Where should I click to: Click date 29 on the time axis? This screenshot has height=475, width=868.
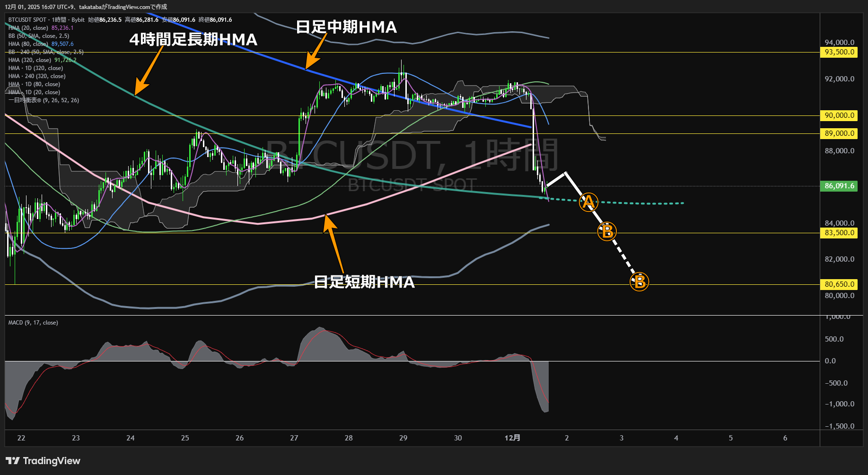[x=403, y=438]
